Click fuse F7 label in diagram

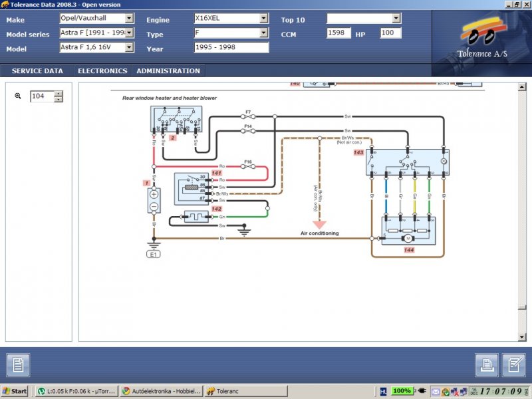(248, 112)
